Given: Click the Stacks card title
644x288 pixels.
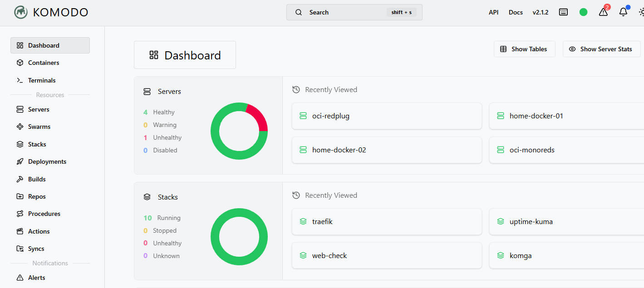Looking at the screenshot, I should click(168, 197).
